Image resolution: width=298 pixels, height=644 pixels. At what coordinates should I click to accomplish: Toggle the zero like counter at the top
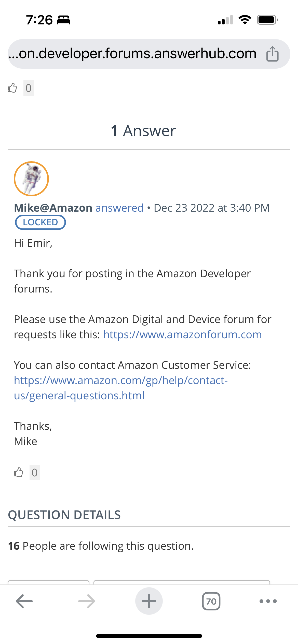click(28, 88)
